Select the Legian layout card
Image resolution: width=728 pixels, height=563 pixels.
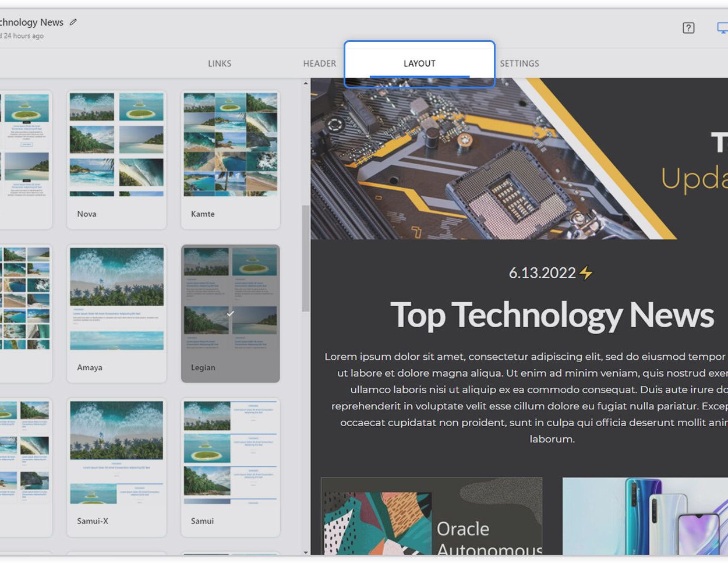click(231, 313)
